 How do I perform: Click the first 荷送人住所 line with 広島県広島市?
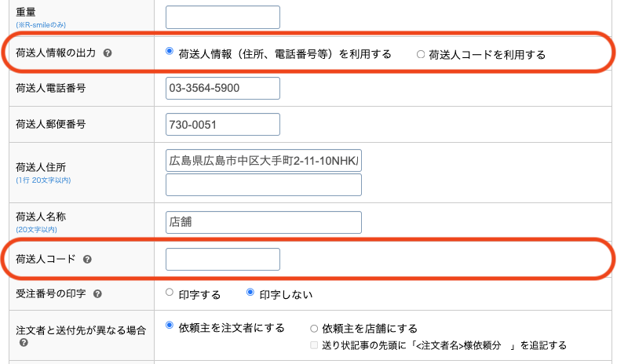point(264,161)
